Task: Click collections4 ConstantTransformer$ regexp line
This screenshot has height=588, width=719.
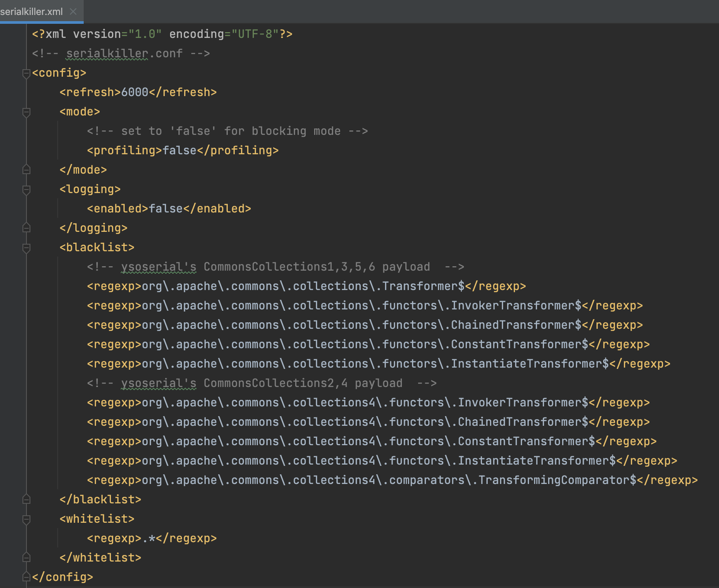Action: coord(372,441)
